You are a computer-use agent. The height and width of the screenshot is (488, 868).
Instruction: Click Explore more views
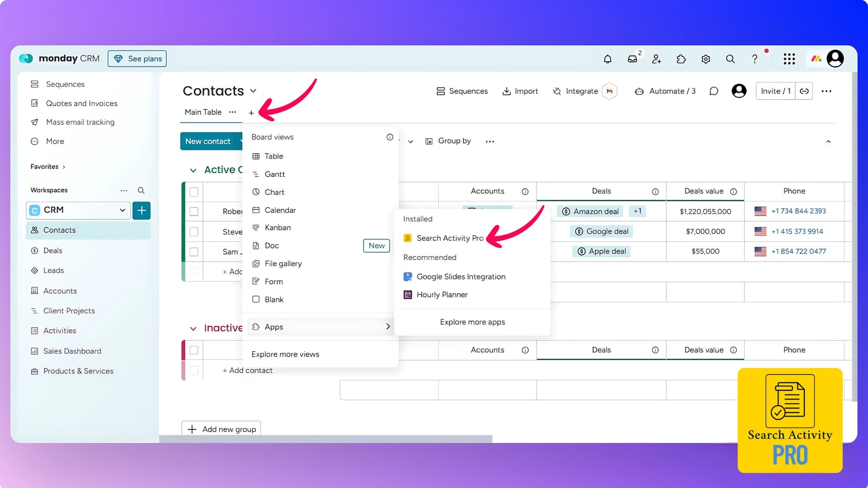tap(285, 354)
